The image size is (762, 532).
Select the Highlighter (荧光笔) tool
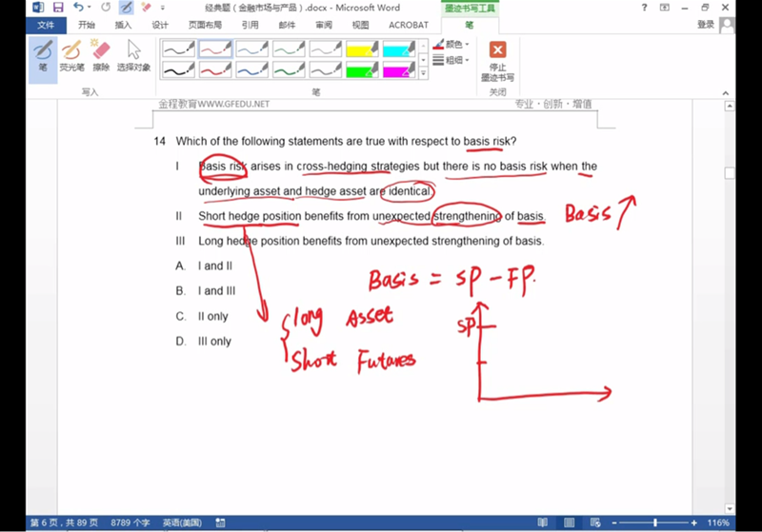pyautogui.click(x=71, y=57)
